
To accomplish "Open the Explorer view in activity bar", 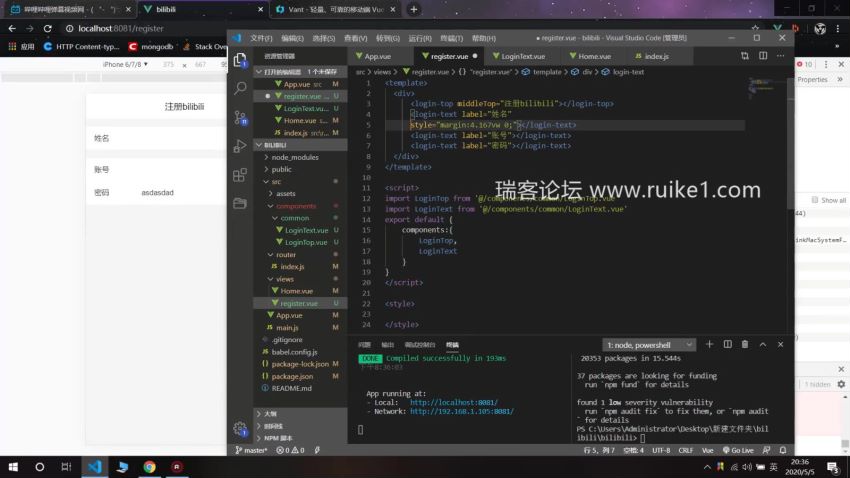I will (240, 60).
